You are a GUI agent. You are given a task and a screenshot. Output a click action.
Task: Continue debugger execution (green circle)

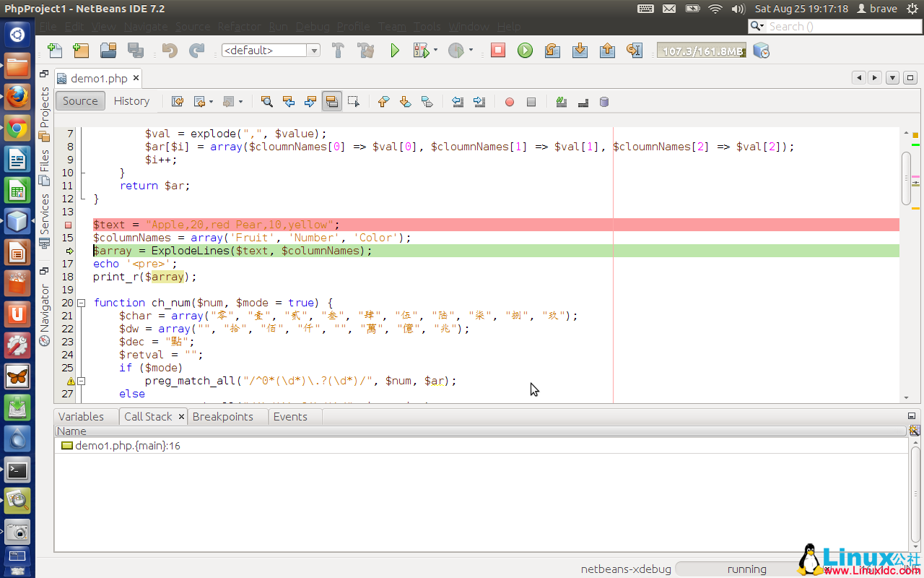(x=525, y=51)
